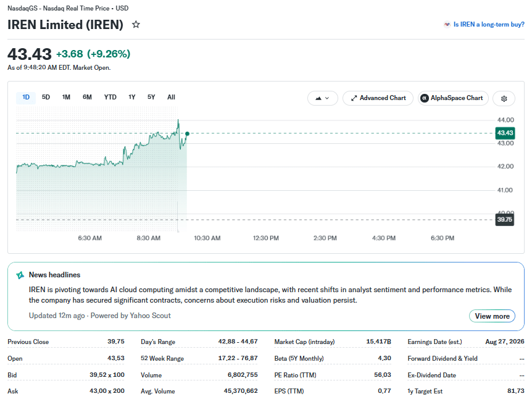
Task: Select the 1D chart range
Action: point(26,97)
